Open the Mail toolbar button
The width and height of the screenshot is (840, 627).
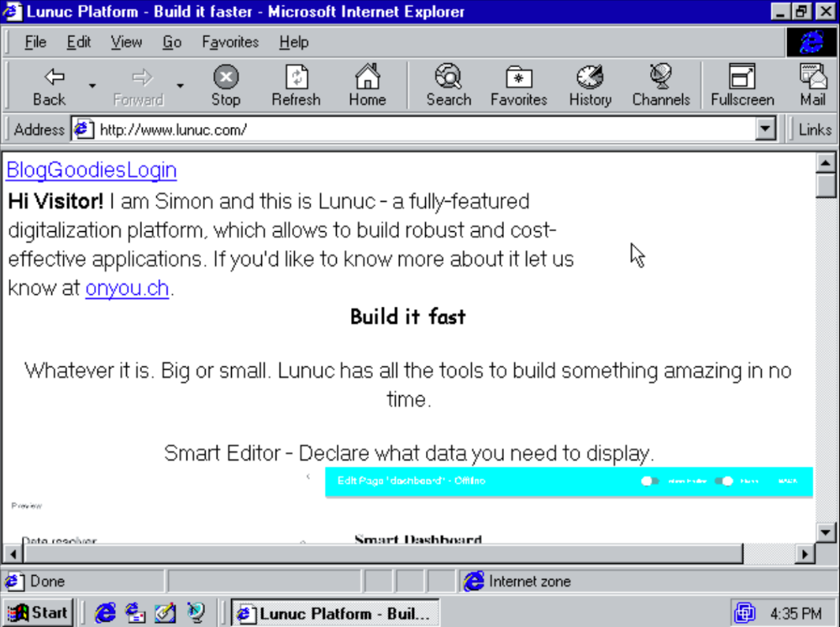tap(812, 86)
